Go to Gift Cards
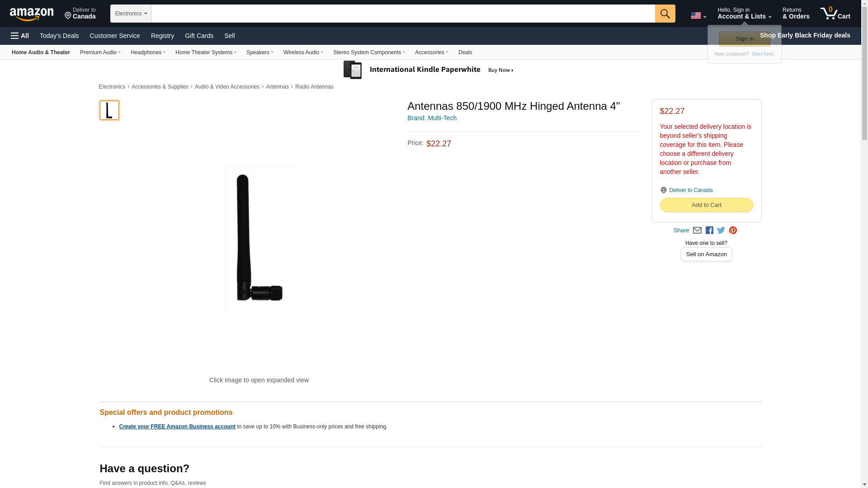This screenshot has width=868, height=488. click(x=199, y=36)
